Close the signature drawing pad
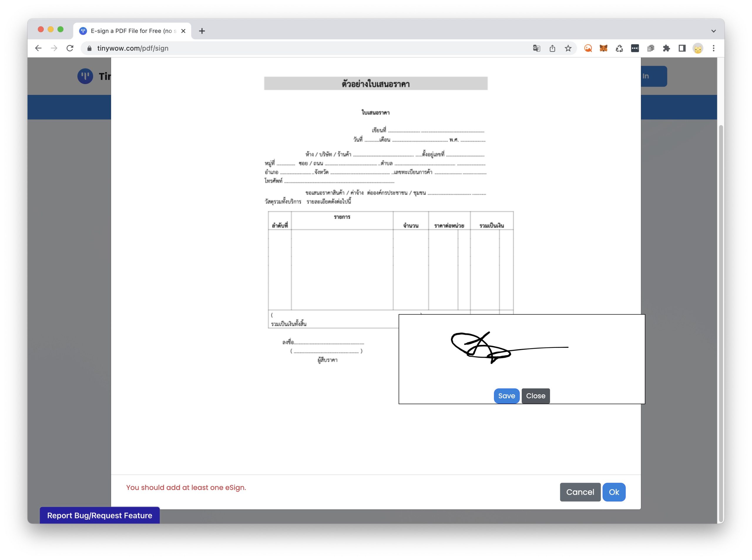The width and height of the screenshot is (752, 560). pos(536,396)
